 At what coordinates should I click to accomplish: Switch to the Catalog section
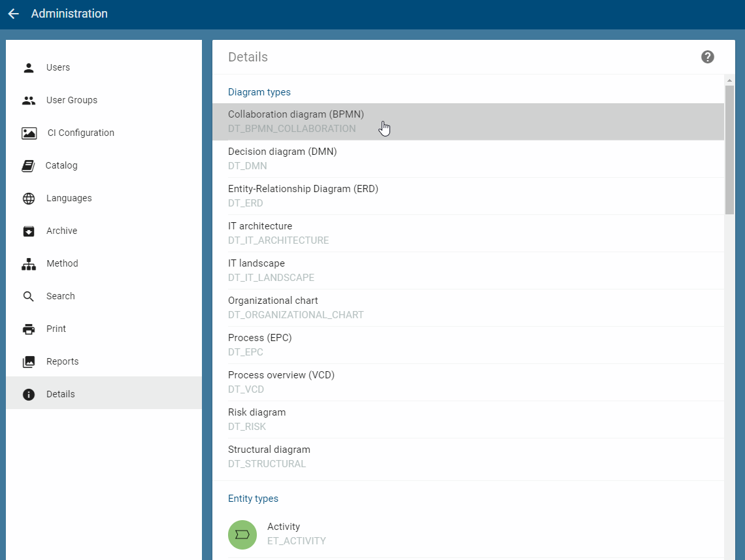coord(61,165)
